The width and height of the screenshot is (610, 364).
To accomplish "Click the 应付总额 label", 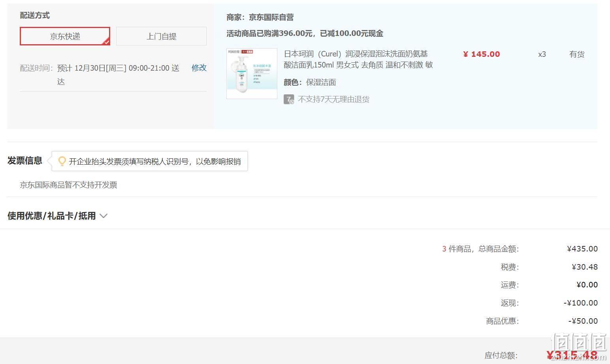I will point(501,355).
